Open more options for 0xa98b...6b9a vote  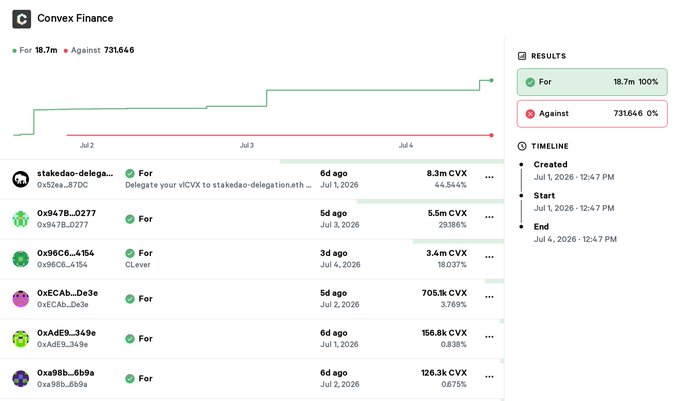tap(489, 377)
